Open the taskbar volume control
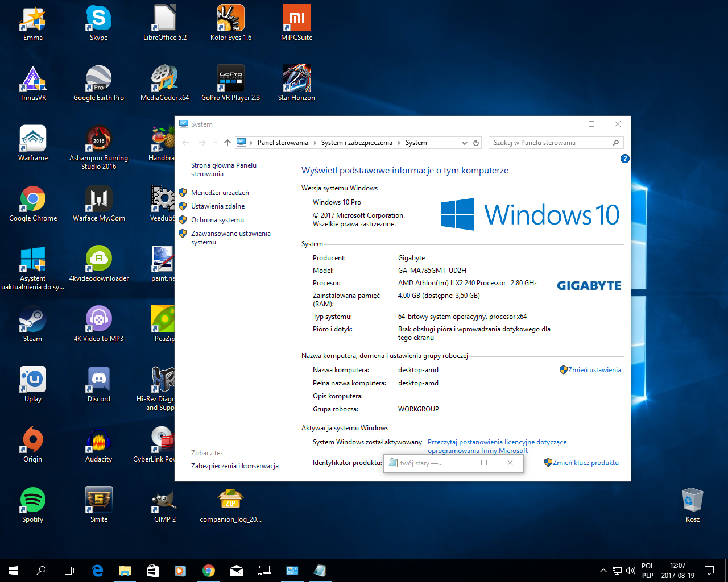The width and height of the screenshot is (728, 582). [631, 571]
